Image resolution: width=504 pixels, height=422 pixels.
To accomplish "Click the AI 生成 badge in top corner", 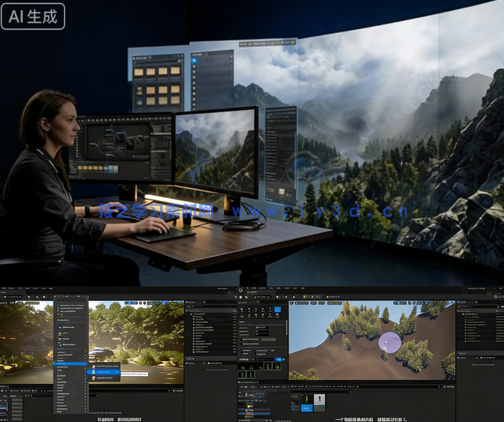I will 33,16.
